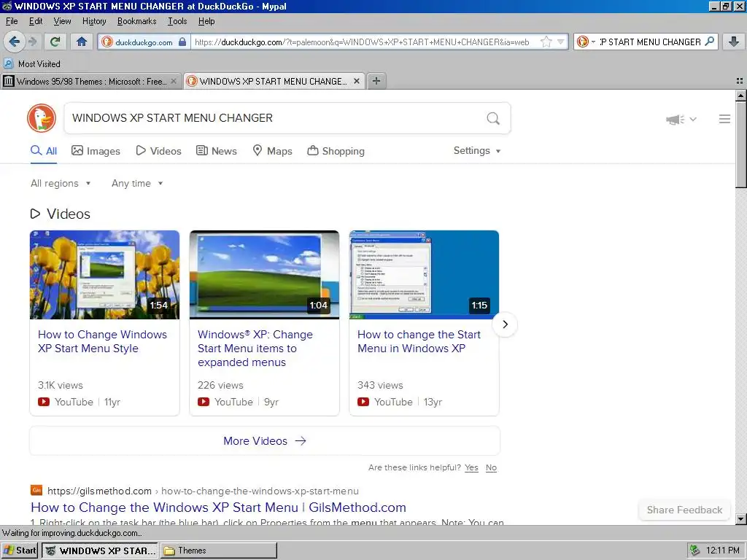Open the Bookmarks menu
Image resolution: width=747 pixels, height=560 pixels.
point(136,21)
